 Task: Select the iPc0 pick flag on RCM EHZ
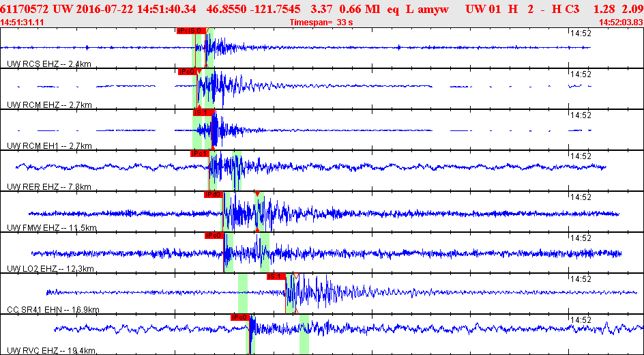pyautogui.click(x=188, y=72)
